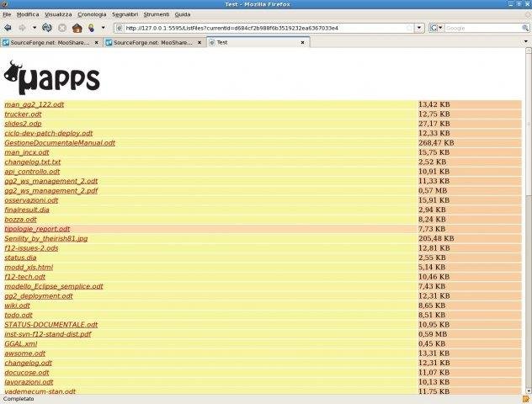This screenshot has width=532, height=404.
Task: Click the toolbar icon right of Home
Action: (x=91, y=28)
